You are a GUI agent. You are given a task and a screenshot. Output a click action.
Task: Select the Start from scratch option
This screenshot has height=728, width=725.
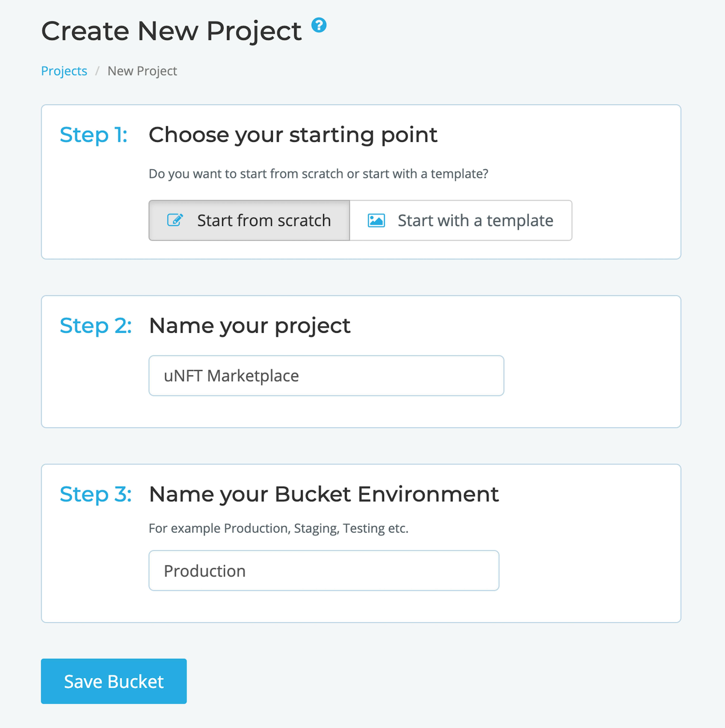(249, 220)
